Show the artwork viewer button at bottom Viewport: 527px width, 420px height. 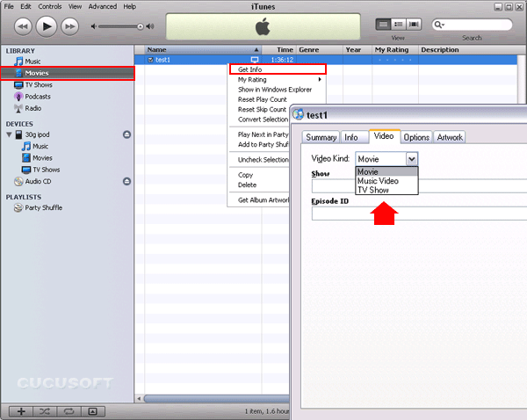[x=92, y=410]
